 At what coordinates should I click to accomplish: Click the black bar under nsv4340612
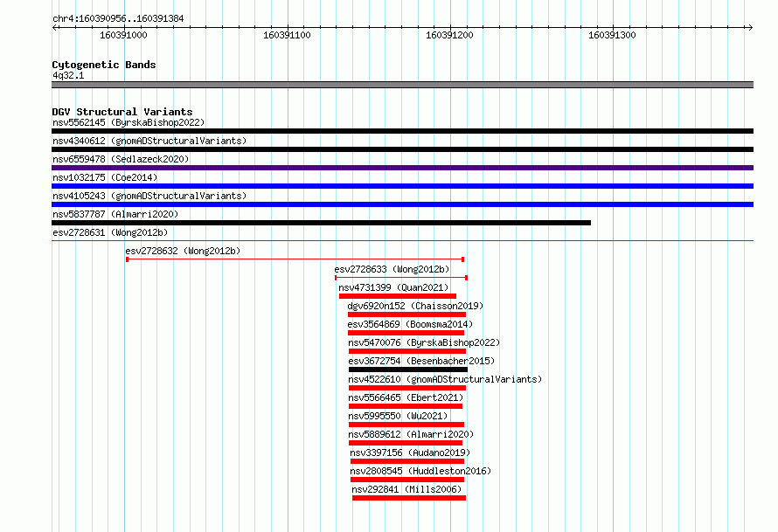(402, 149)
